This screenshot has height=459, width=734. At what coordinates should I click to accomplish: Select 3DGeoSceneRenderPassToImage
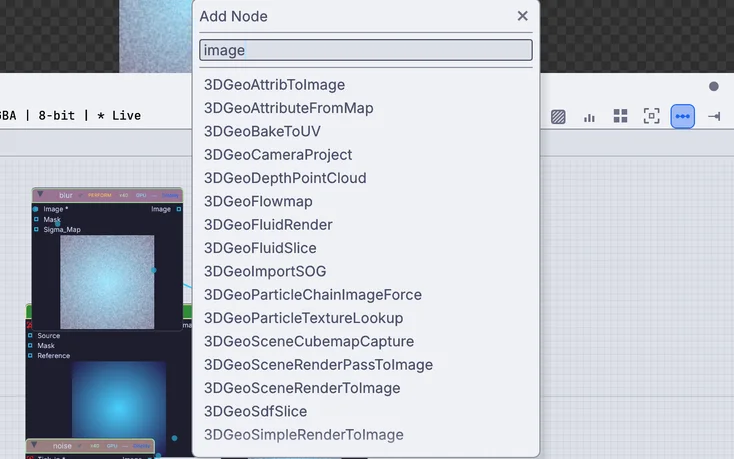pyautogui.click(x=318, y=365)
